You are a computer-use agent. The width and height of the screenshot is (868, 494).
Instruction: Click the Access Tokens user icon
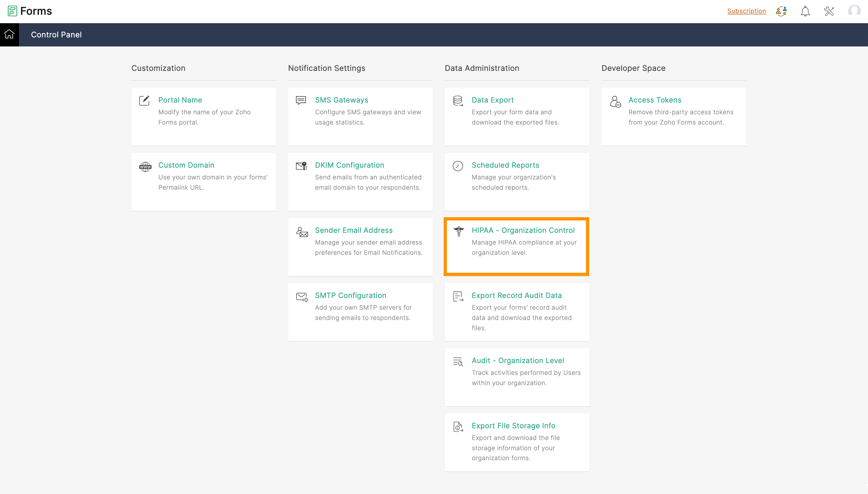pyautogui.click(x=615, y=101)
